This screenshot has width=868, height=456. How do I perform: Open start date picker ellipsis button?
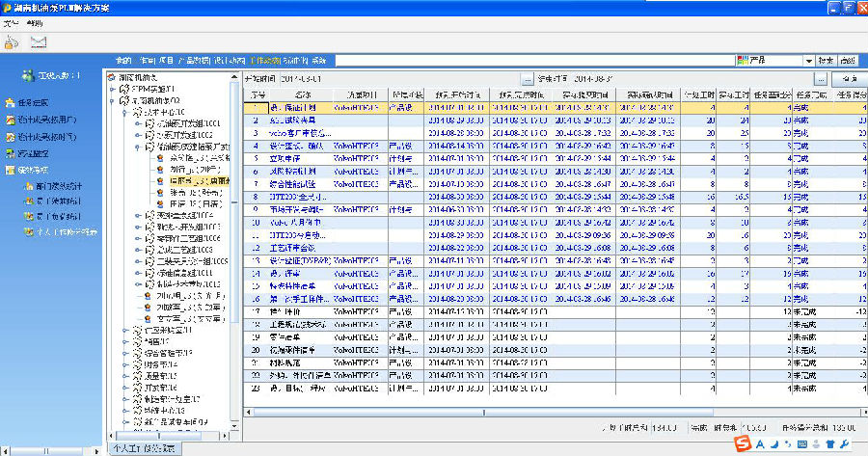[526, 78]
